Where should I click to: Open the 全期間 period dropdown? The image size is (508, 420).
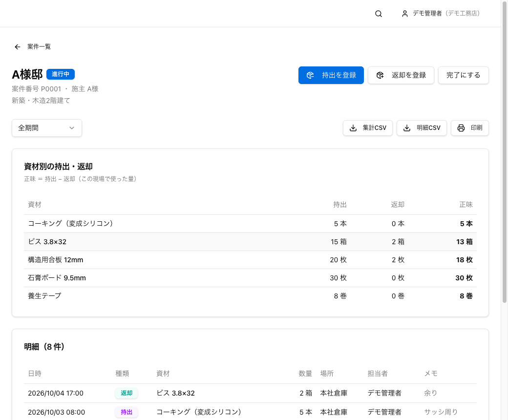[47, 128]
